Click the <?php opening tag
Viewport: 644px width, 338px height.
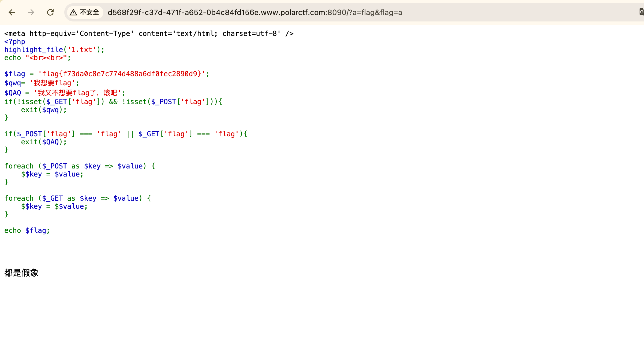pos(15,42)
